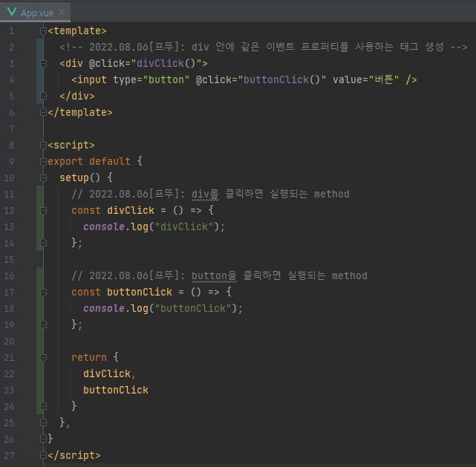Click "divClick," in the return object
Screen dimensions: 476x467
[109, 374]
